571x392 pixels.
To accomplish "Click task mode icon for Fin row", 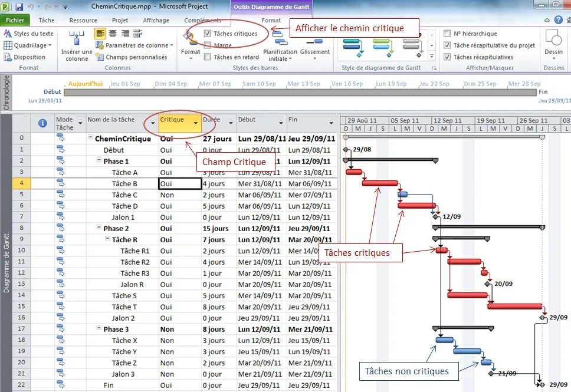I will click(x=60, y=384).
